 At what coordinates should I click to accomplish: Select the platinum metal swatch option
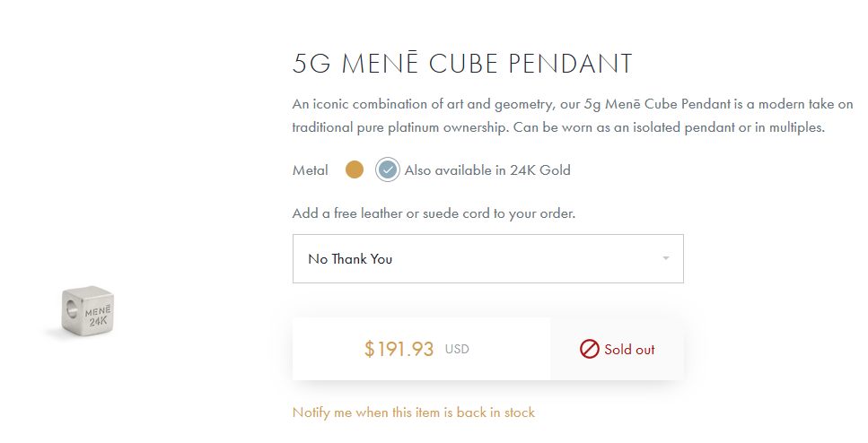point(387,169)
